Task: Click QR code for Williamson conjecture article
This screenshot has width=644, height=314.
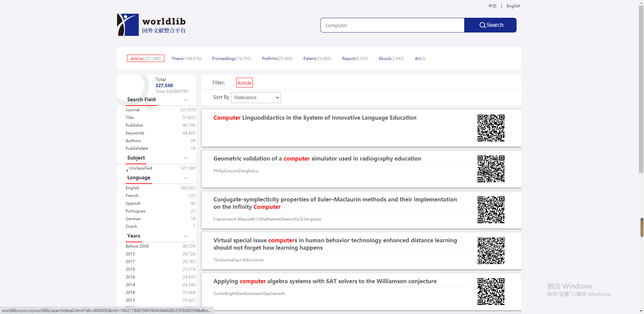Action: (491, 292)
